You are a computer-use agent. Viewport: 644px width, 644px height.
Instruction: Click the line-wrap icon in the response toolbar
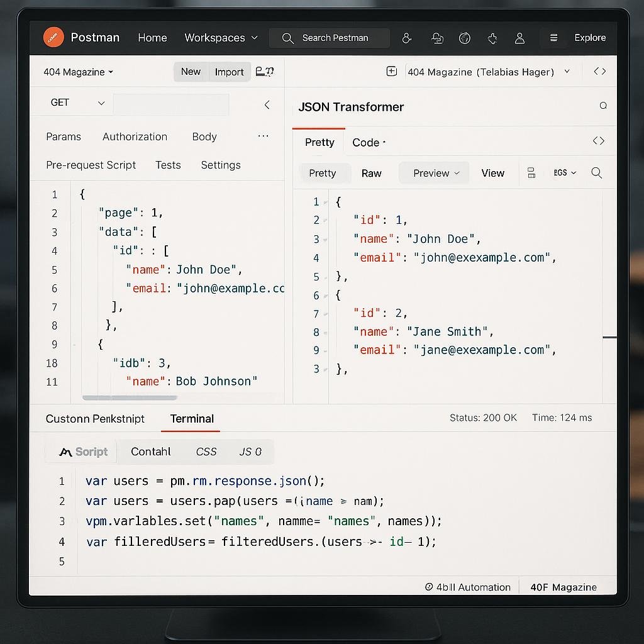[531, 172]
